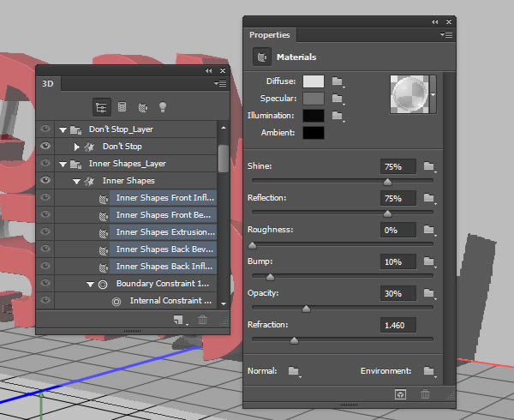Open Shine texture folder icon
The image size is (514, 420).
[x=429, y=166]
